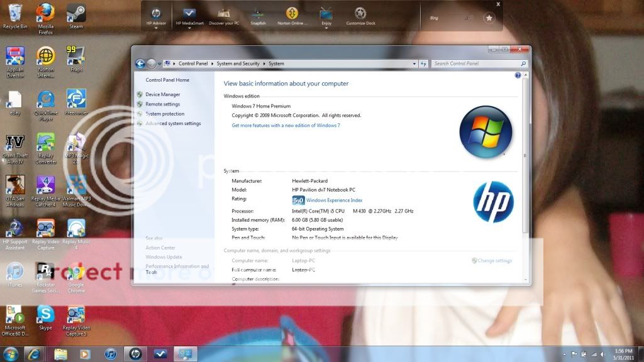Go back with the Control Panel back arrow
This screenshot has width=644, height=362.
tap(140, 63)
